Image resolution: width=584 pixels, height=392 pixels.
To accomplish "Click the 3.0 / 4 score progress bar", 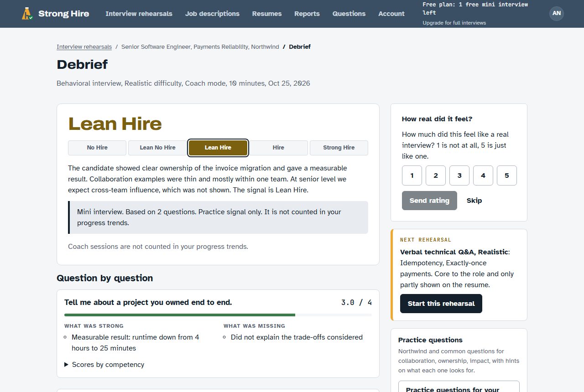I will coord(218,315).
